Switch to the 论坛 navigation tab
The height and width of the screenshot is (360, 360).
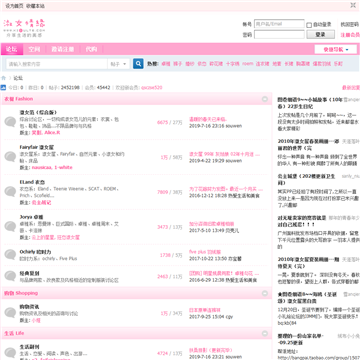12,49
